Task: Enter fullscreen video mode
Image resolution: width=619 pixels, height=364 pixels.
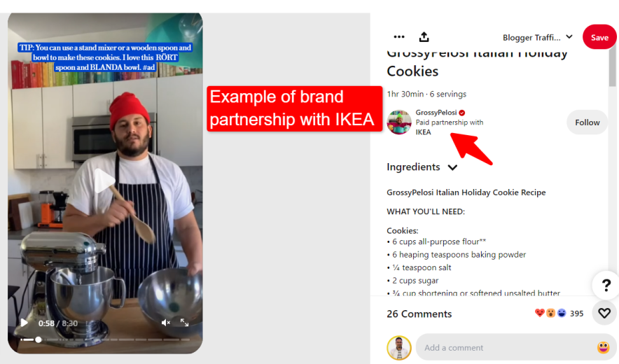Action: [x=184, y=323]
